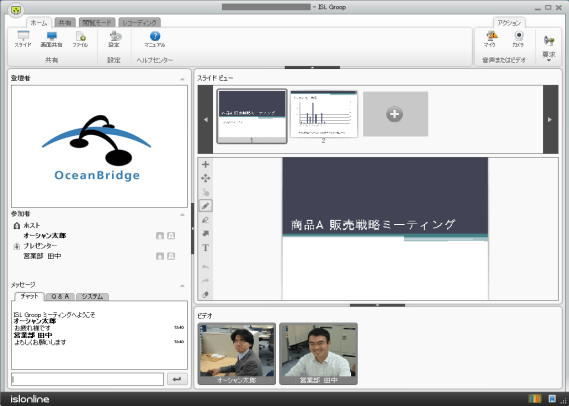This screenshot has height=406, width=569.
Task: Click the colored bars status bar icon
Action: pyautogui.click(x=535, y=399)
